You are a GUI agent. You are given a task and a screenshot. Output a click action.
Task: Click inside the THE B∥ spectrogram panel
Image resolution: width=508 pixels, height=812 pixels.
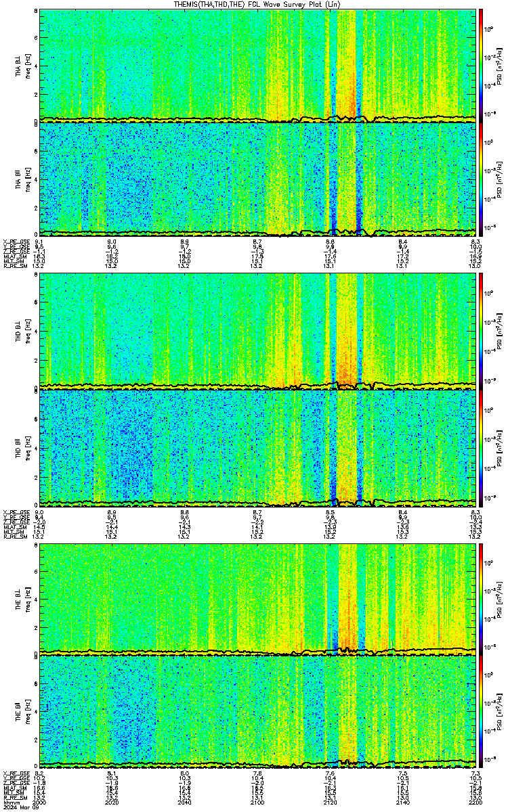click(258, 711)
